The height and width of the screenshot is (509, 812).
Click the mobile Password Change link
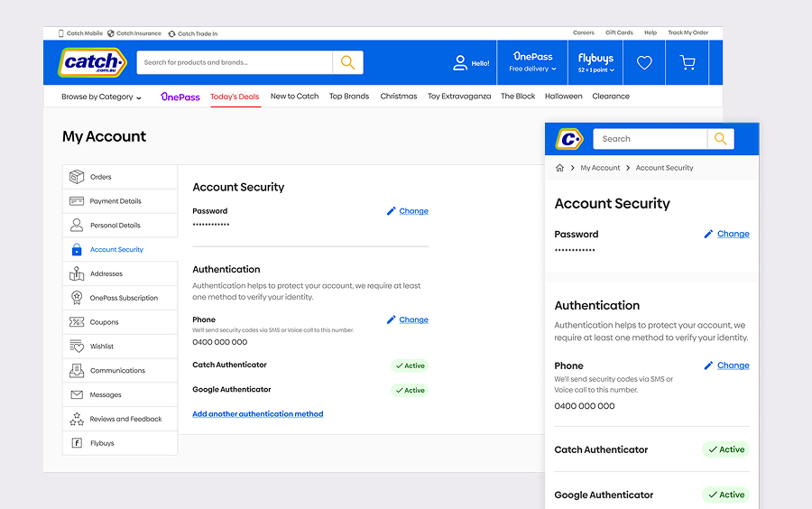coord(734,234)
